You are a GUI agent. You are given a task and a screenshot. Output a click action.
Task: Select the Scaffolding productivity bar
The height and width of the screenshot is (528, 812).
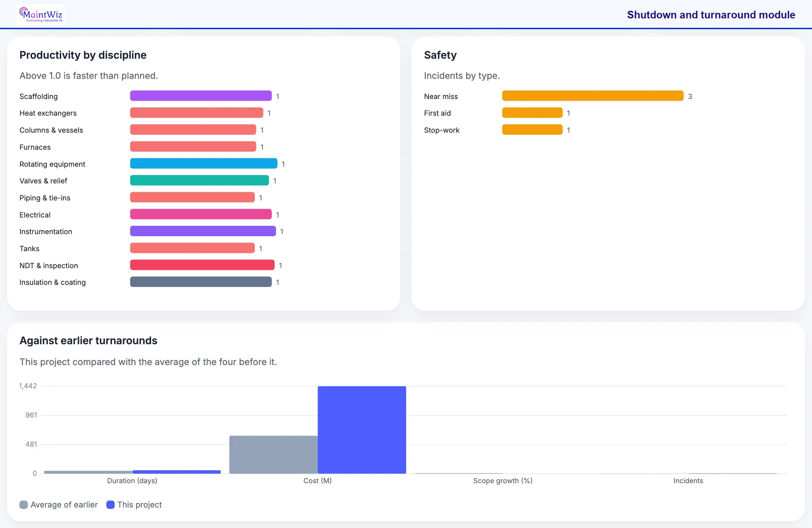tap(201, 96)
